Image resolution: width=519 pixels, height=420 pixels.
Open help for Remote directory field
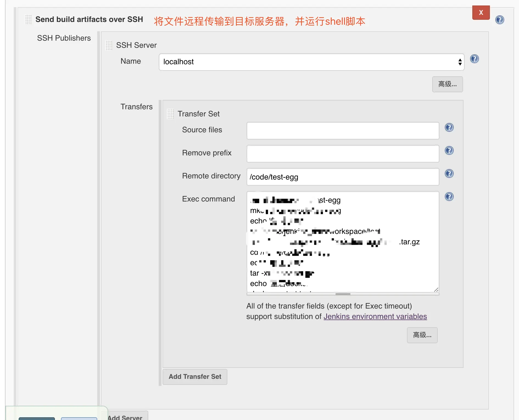(449, 173)
